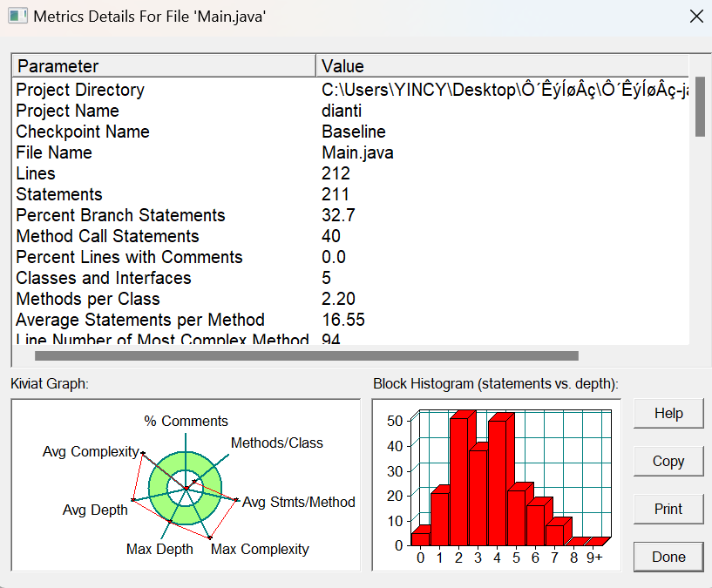Click the Checkpoint Name value Baseline
Image resolution: width=712 pixels, height=588 pixels.
[354, 132]
